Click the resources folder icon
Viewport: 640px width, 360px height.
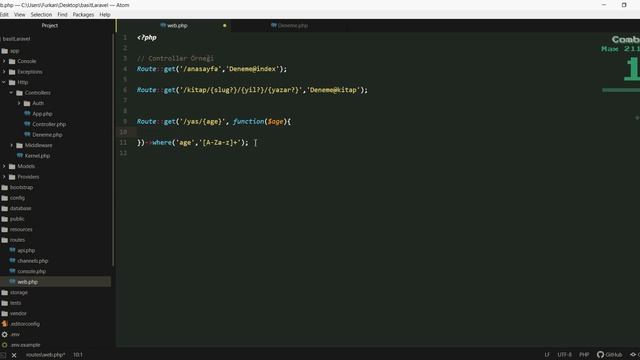[x=4, y=229]
